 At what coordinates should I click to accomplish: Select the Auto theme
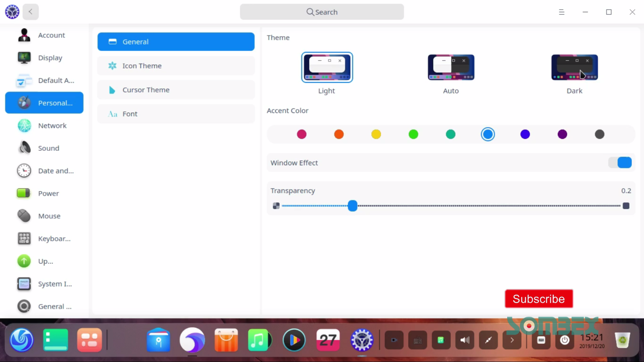coord(451,67)
